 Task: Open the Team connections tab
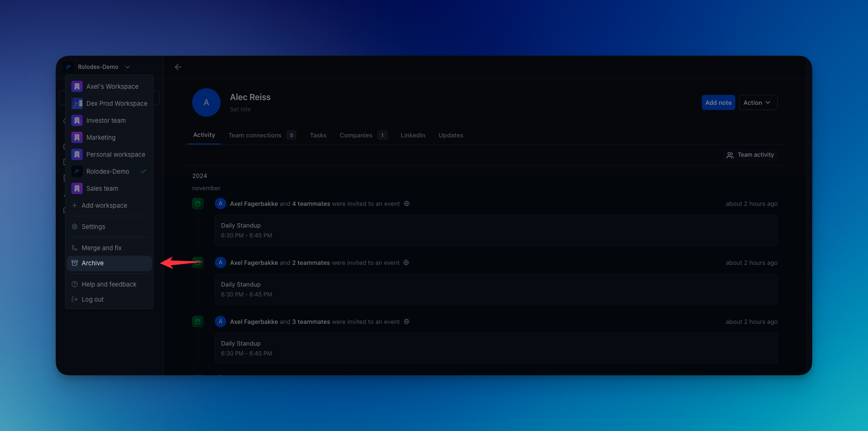click(262, 135)
